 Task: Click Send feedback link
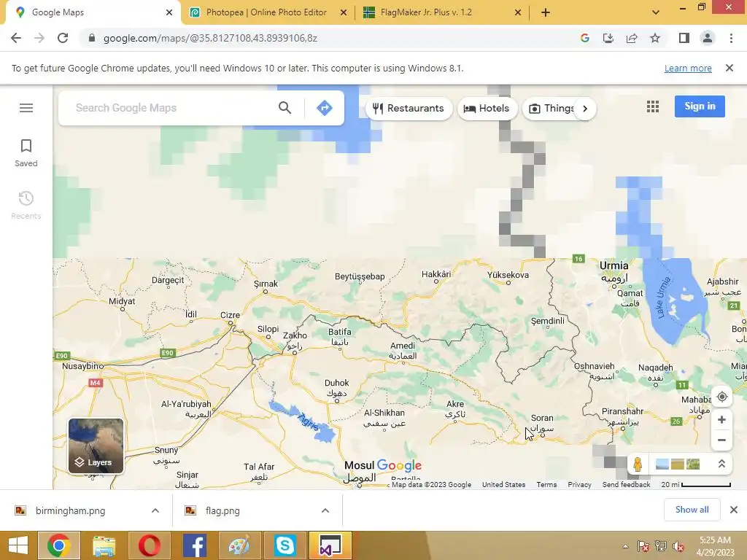(x=626, y=484)
